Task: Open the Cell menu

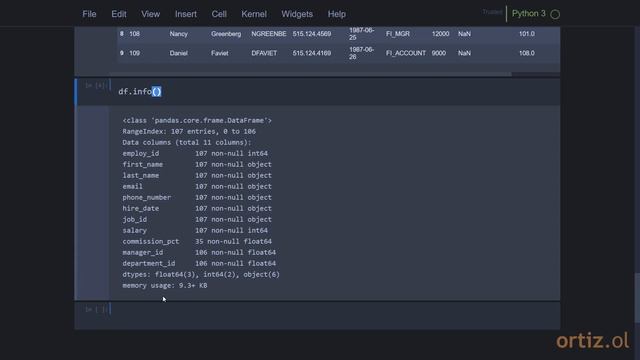Action: pyautogui.click(x=219, y=14)
